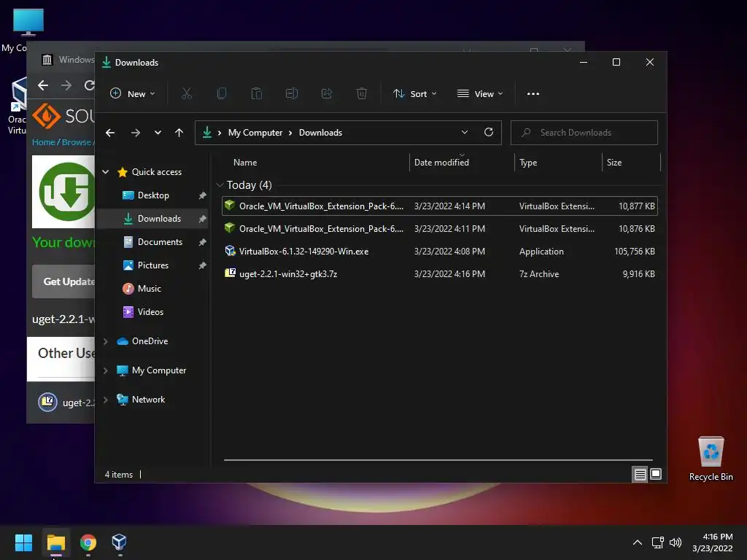747x560 pixels.
Task: Select Documents in navigation pane
Action: 160,242
